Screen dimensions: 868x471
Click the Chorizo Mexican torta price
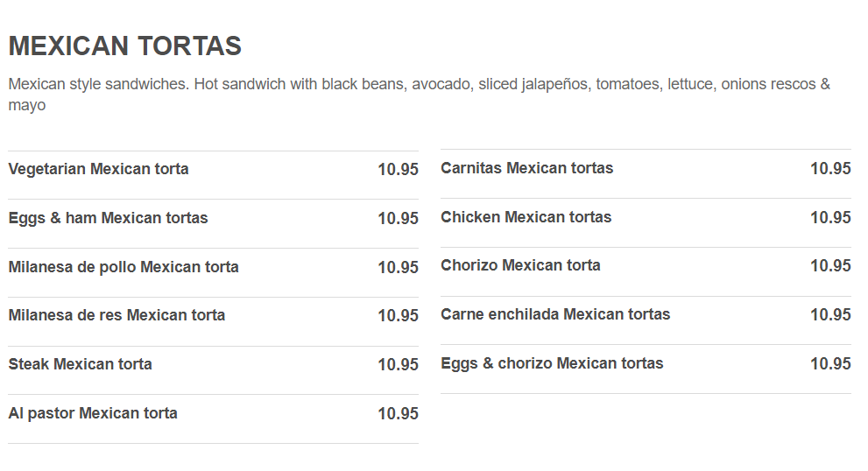pyautogui.click(x=830, y=266)
